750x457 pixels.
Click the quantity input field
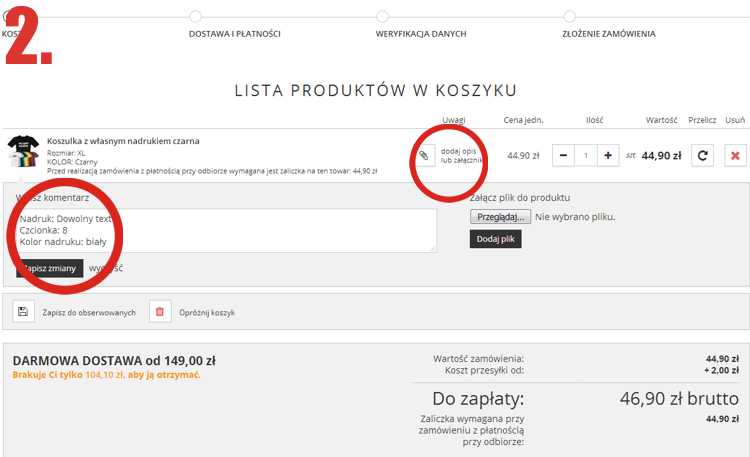coord(585,156)
